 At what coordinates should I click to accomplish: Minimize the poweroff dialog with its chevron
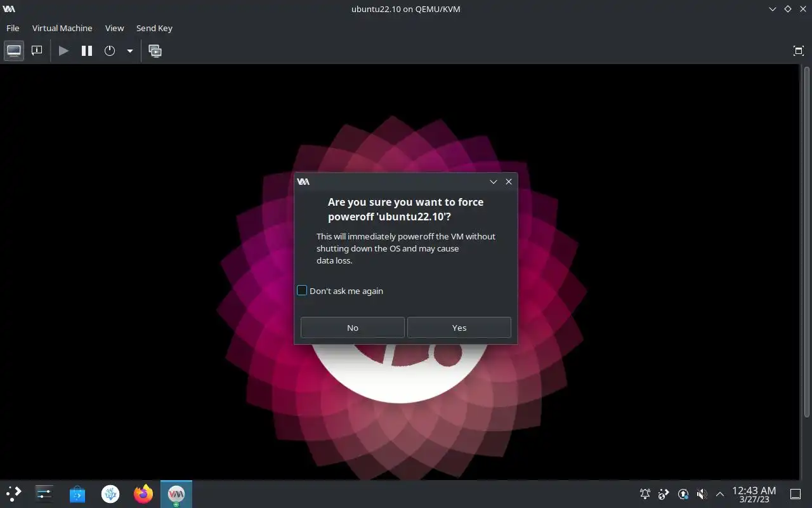(494, 182)
